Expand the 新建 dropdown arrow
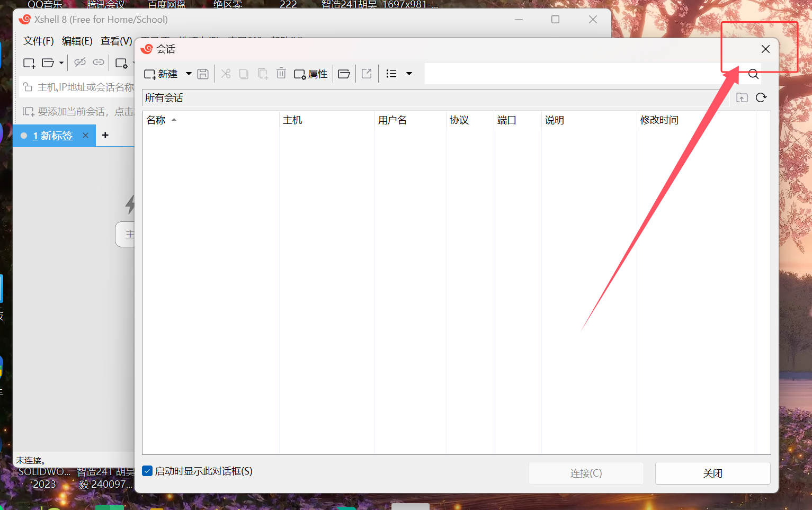The height and width of the screenshot is (510, 812). click(x=189, y=74)
